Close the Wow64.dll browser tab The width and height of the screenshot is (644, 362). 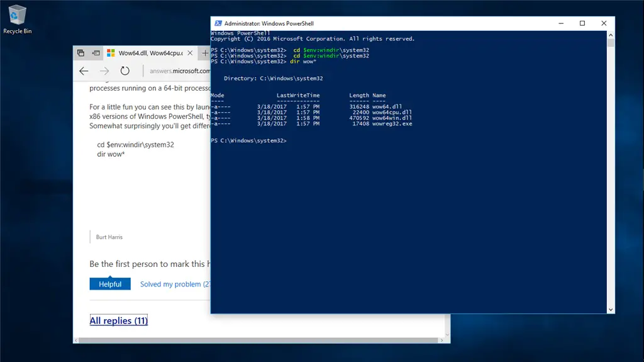190,53
